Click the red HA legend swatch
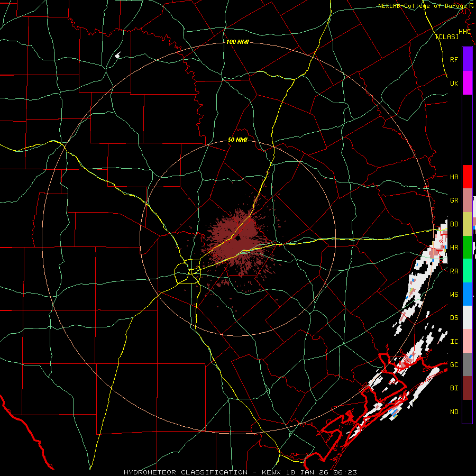 (x=467, y=177)
